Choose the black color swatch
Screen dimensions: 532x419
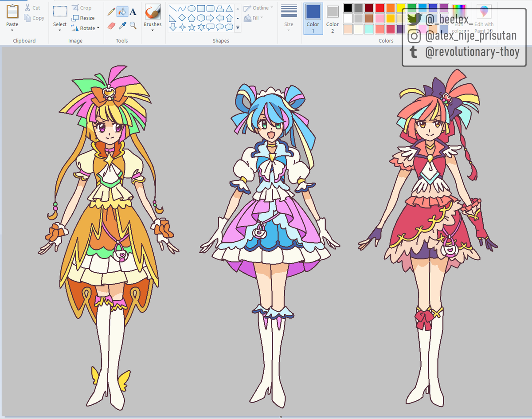click(x=348, y=8)
